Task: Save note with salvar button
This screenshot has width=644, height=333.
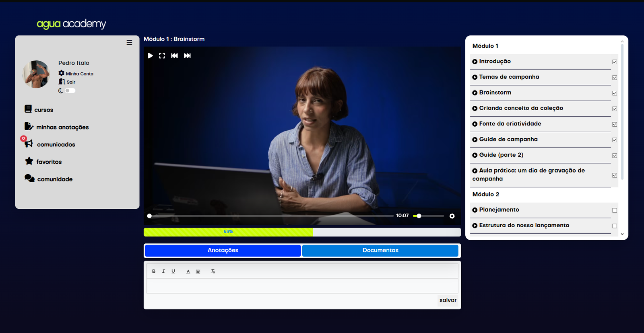Action: 448,300
